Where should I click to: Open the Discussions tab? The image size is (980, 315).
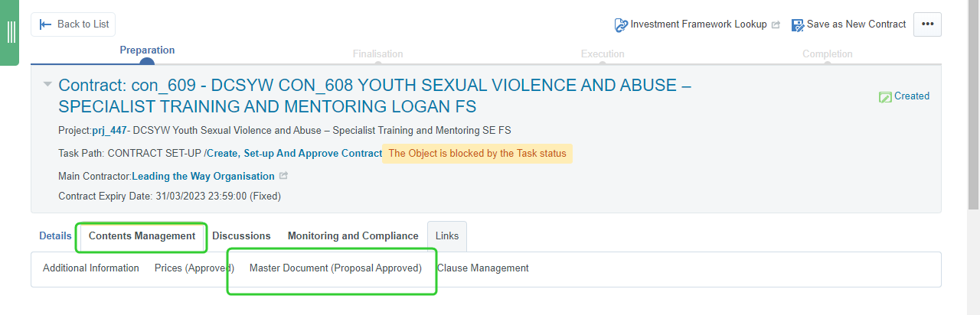pos(241,236)
